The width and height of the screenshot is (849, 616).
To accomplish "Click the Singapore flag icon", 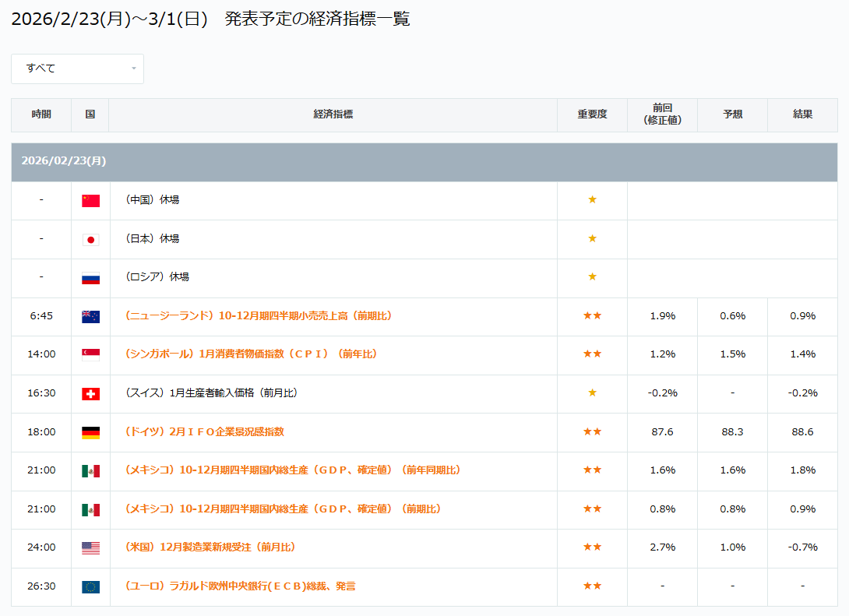I will (90, 354).
